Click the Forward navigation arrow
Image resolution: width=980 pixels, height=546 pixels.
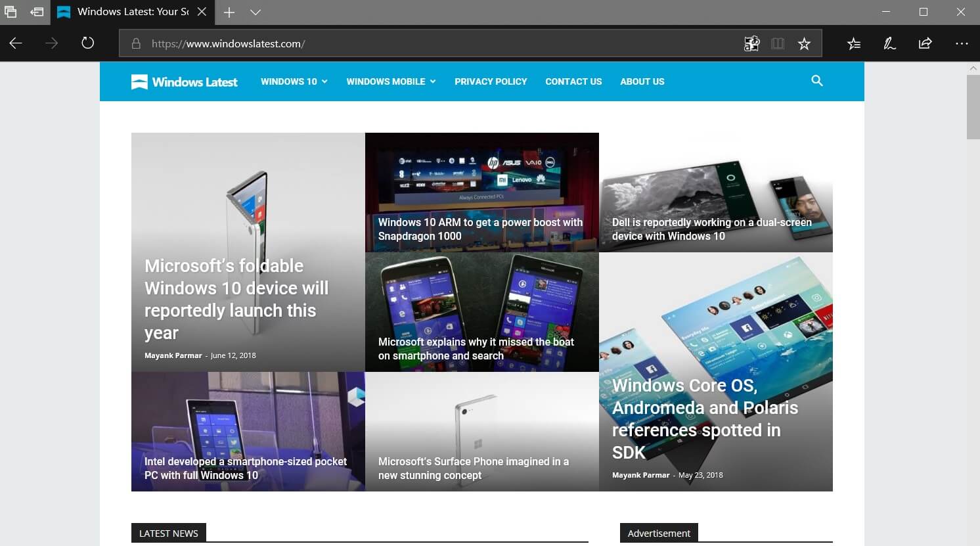[51, 43]
